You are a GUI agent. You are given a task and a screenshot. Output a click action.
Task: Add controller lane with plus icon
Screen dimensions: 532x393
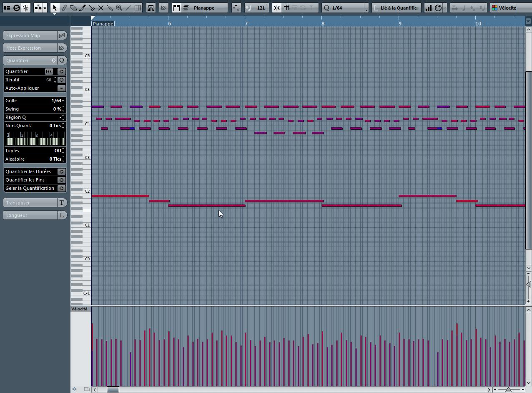click(74, 389)
